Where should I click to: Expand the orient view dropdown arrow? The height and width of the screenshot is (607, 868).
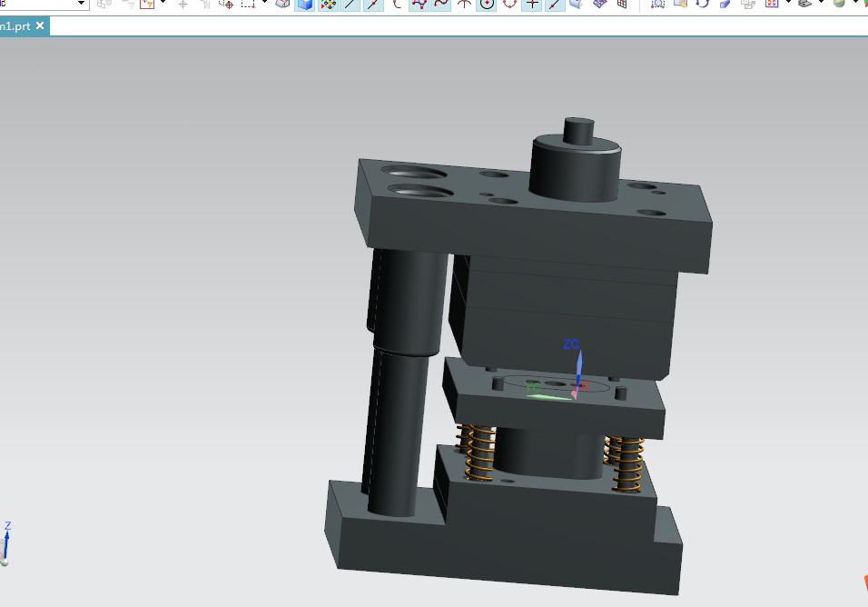788,3
